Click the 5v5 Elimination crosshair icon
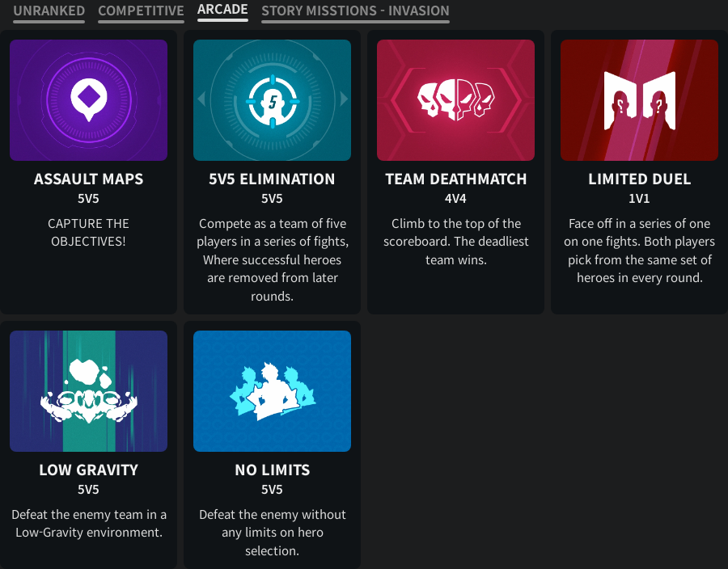Screen dimensions: 728x569 point(272,100)
